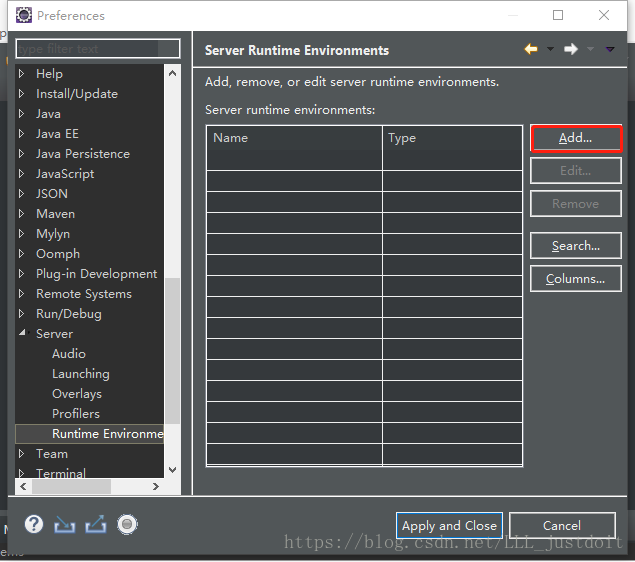Screen dimensions: 635x562
Task: Expand the Team tree node
Action: click(x=21, y=453)
